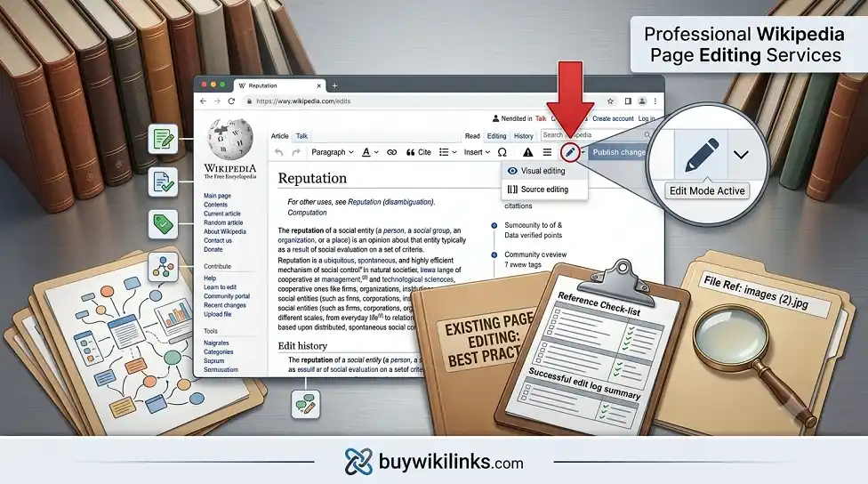Click the browser forward arrow
The image size is (868, 484).
[217, 101]
